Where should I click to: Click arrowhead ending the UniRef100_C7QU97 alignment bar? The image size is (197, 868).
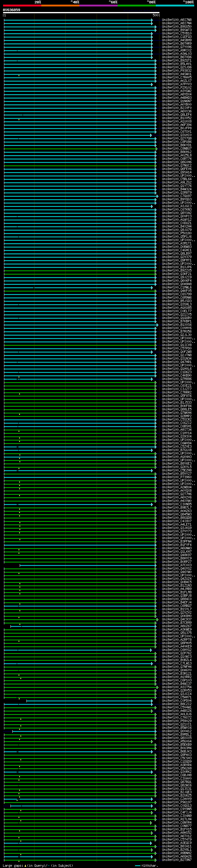pos(157,196)
